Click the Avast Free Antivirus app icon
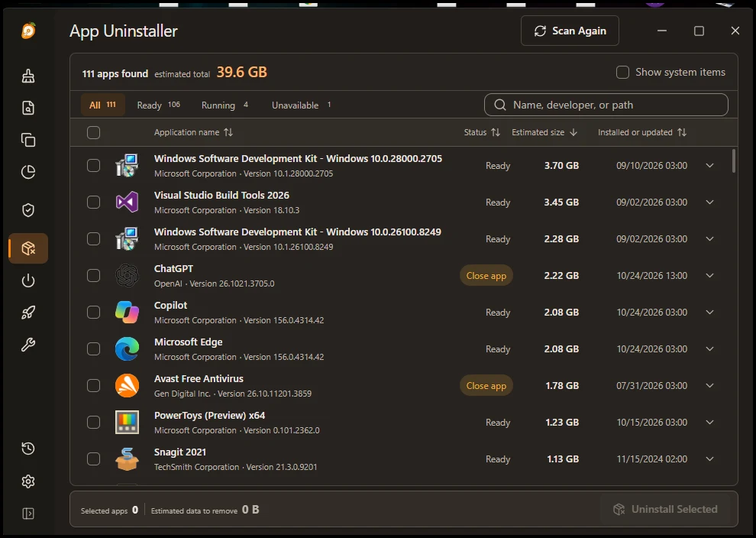Screen dimensions: 756x538 [x=127, y=385]
